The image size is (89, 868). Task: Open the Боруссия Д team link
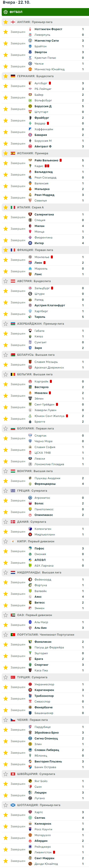(x=43, y=106)
